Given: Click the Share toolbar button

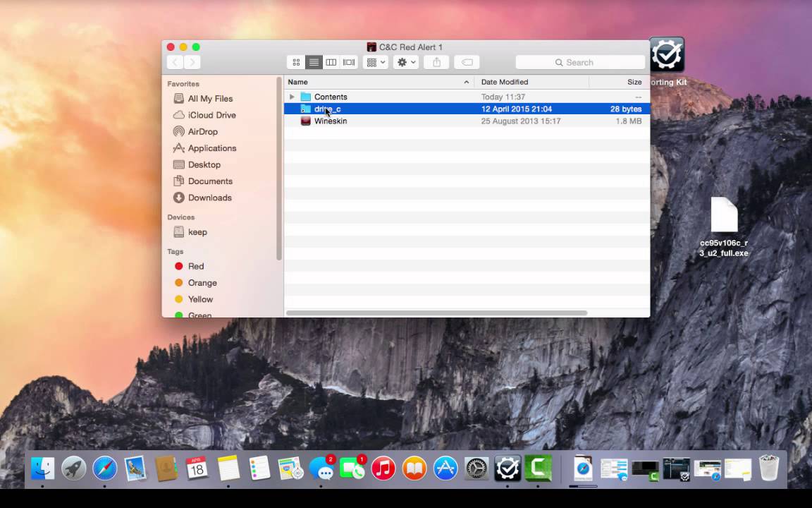Looking at the screenshot, I should point(436,62).
